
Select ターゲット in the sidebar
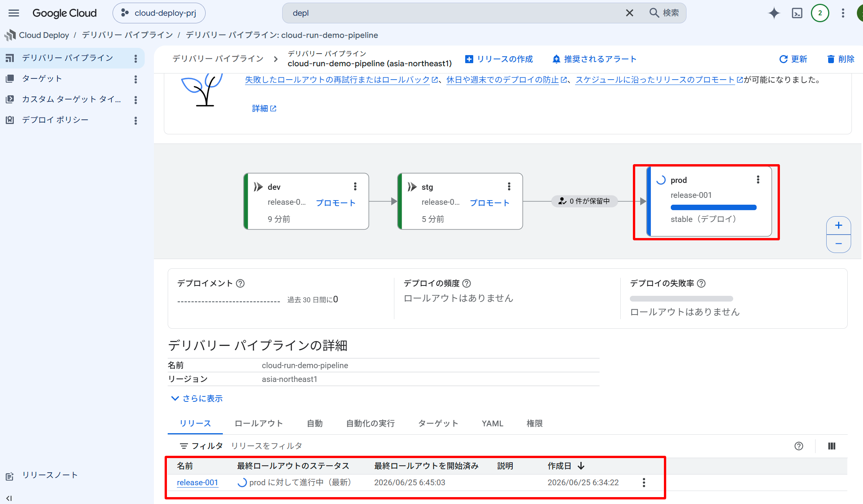pos(42,78)
